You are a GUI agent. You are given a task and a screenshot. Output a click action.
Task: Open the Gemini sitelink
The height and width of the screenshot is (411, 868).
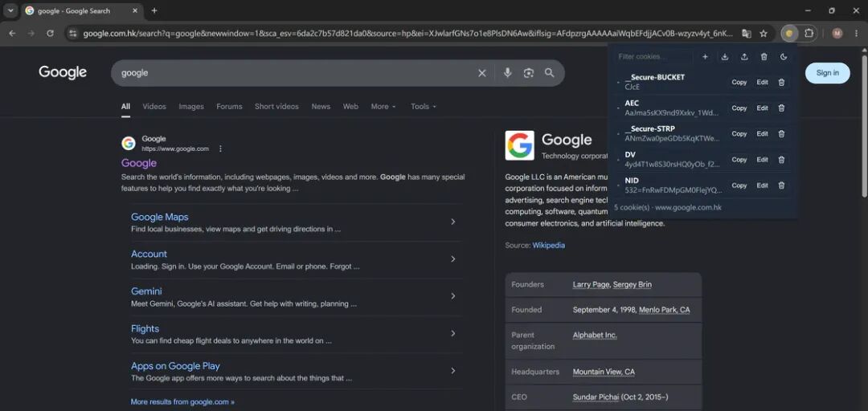click(x=146, y=291)
